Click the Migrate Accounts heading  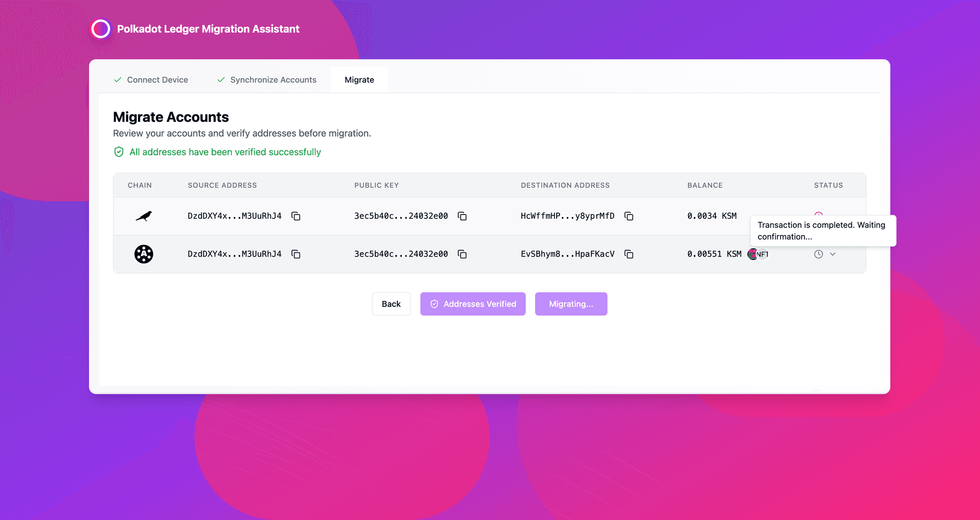pos(171,117)
